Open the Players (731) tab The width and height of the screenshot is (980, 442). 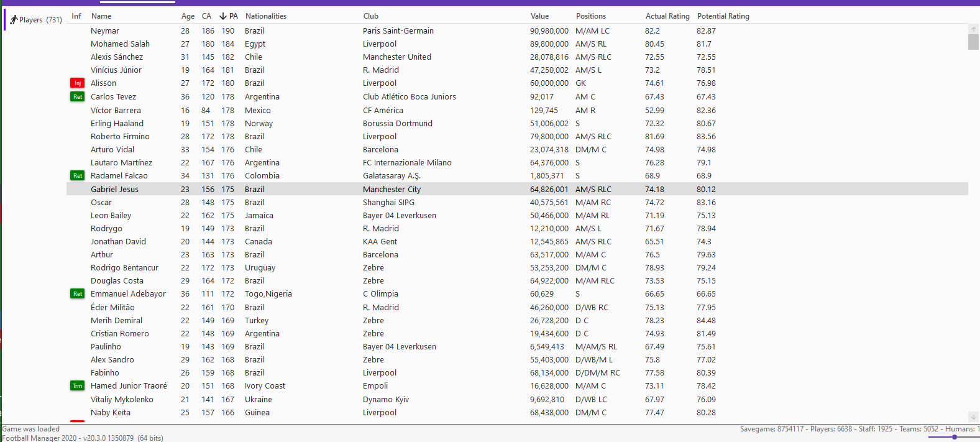[x=35, y=20]
